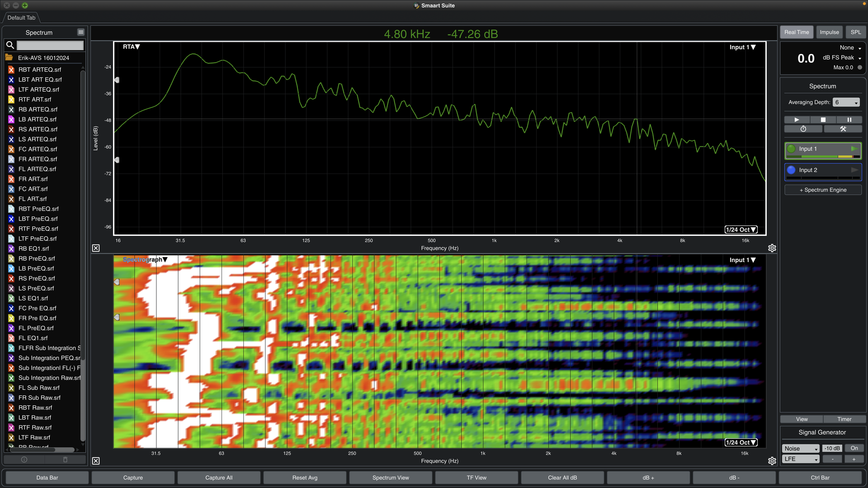Screen dimensions: 868x488
Task: Toggle the Input 1 green play arrow
Action: [854, 149]
